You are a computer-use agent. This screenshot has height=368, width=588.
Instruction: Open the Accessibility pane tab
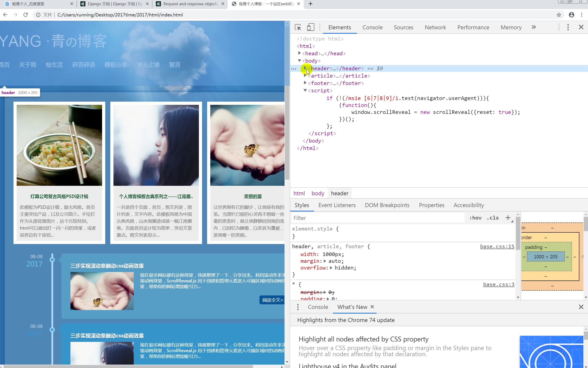coord(469,205)
